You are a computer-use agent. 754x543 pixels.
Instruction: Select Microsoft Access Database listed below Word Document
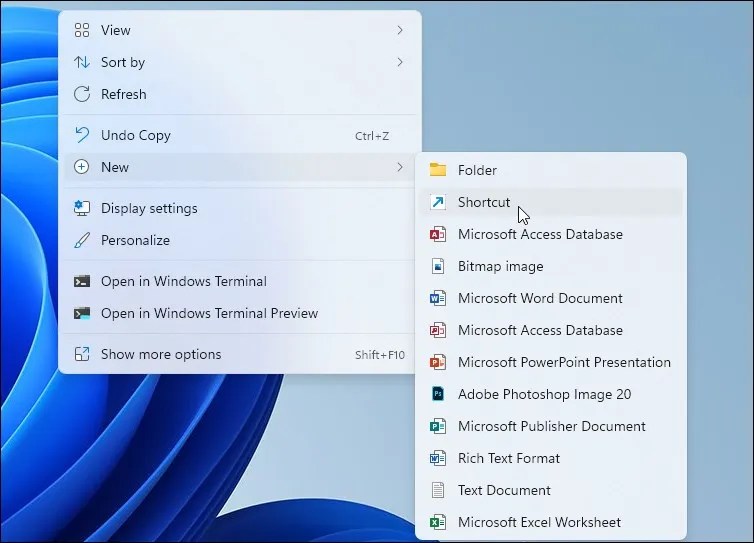point(551,330)
